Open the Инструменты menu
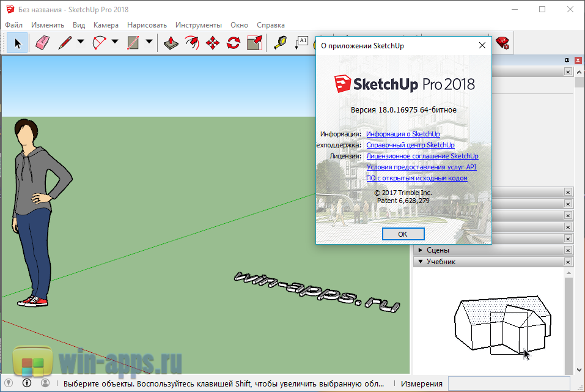585x392 pixels. pos(198,25)
